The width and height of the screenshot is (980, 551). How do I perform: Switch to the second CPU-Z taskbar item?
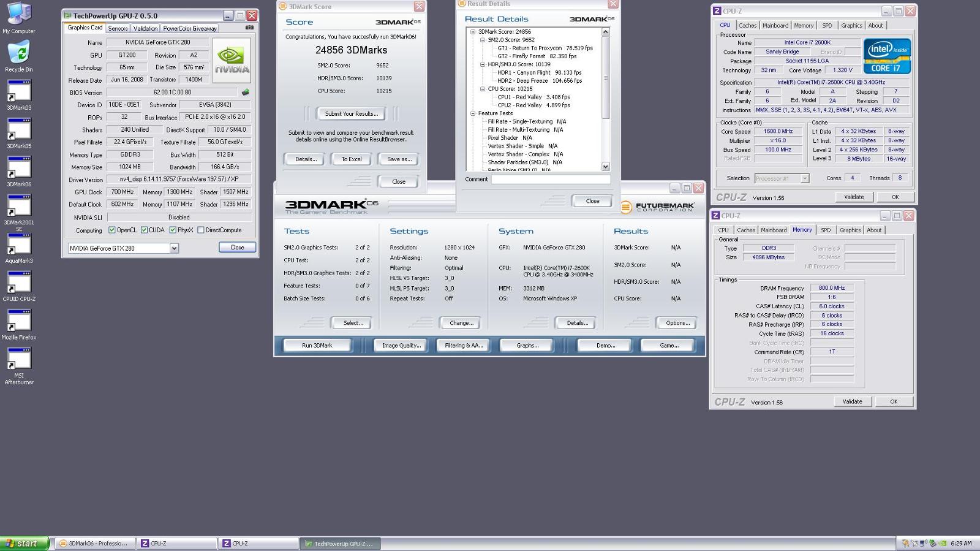coord(258,543)
